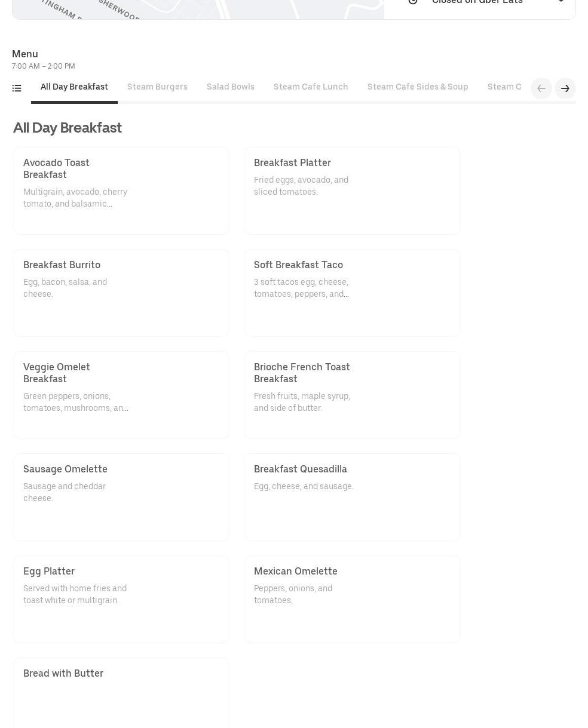588x728 pixels.
Task: Go to the Steam Cafe Lunch tab
Action: click(310, 87)
